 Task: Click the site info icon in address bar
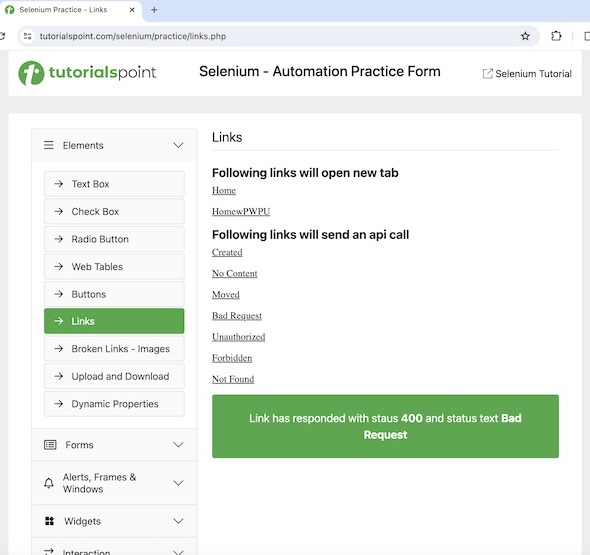coord(27,36)
